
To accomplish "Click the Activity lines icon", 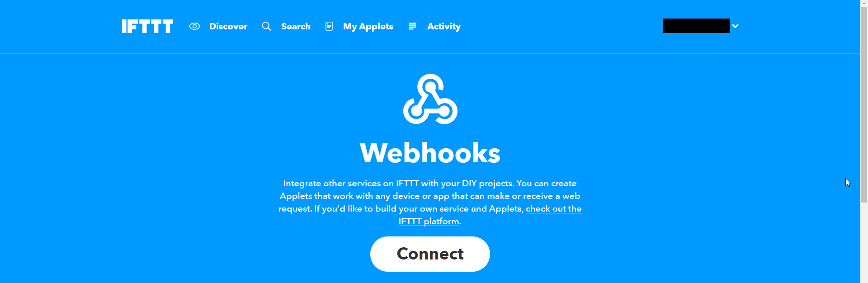I will pos(412,26).
